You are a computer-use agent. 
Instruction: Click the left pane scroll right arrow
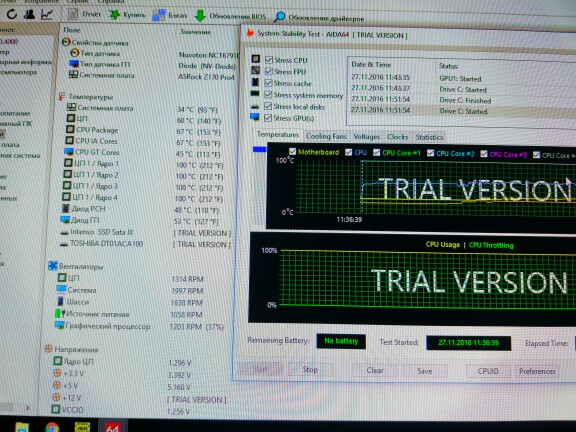(x=28, y=407)
